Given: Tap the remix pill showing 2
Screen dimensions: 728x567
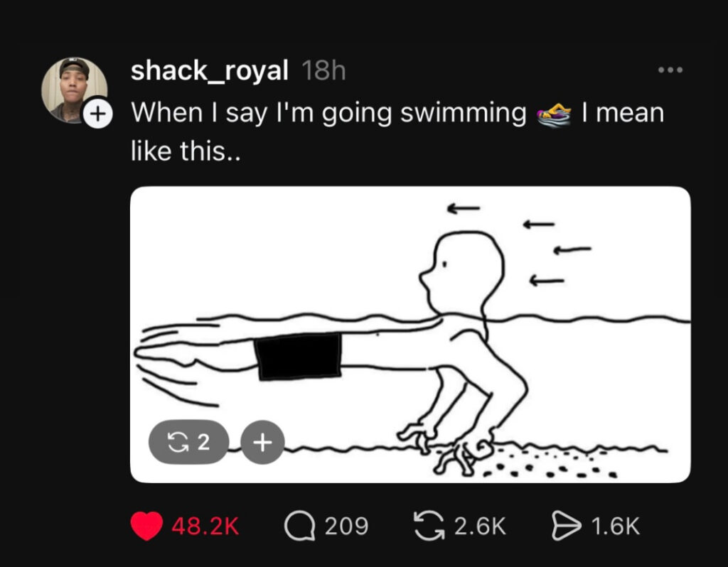Looking at the screenshot, I should coord(188,442).
